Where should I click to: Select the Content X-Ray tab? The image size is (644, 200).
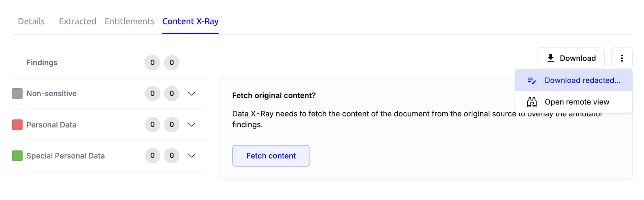[190, 21]
